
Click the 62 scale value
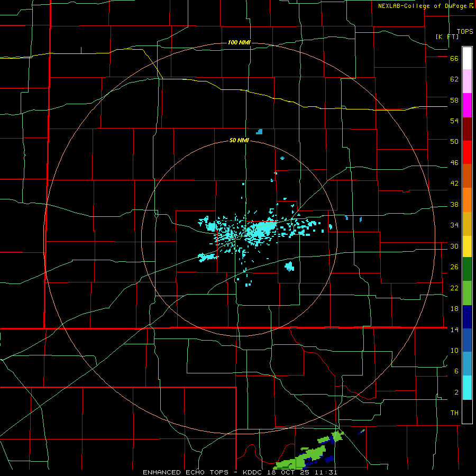454,79
